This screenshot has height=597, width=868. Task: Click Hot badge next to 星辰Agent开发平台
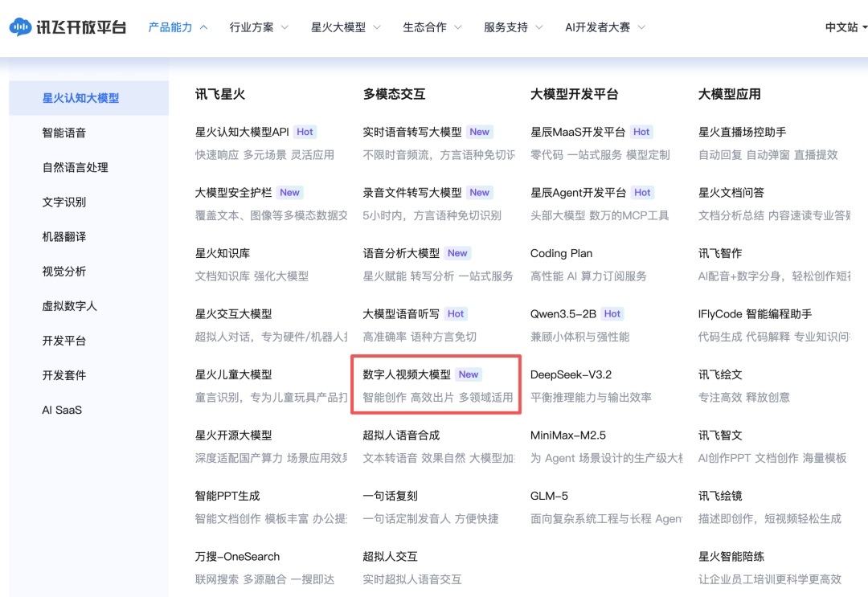[642, 193]
